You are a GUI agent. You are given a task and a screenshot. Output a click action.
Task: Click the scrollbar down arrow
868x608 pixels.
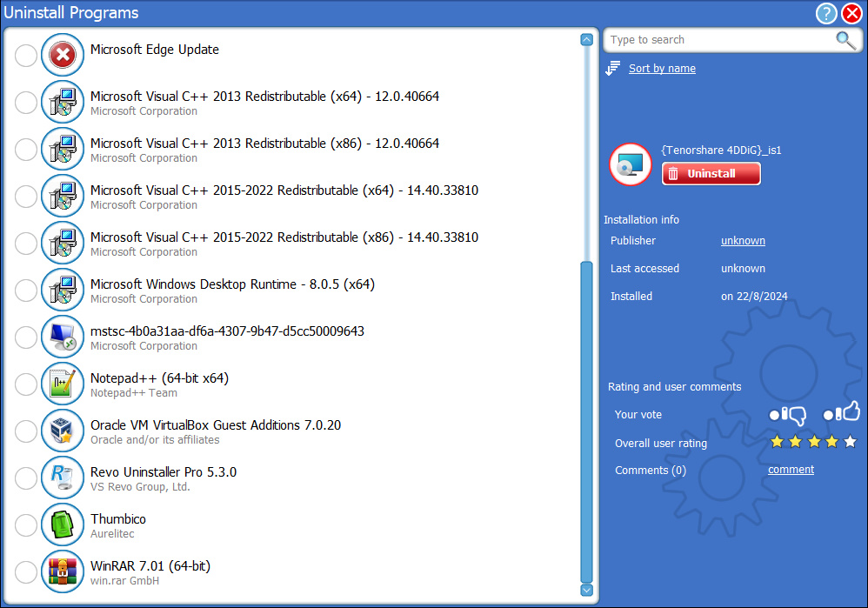(x=587, y=590)
